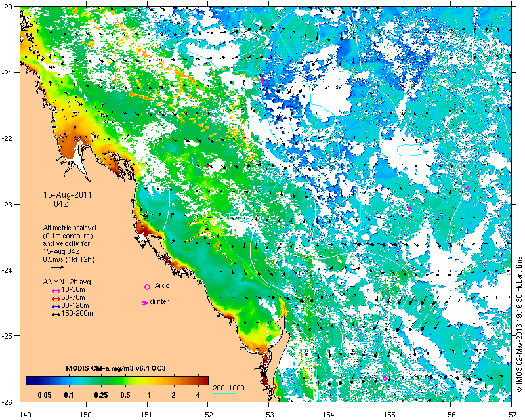Click the Argo float marker near 155.3, -23.1
This screenshot has width=525, height=420.
click(409, 209)
